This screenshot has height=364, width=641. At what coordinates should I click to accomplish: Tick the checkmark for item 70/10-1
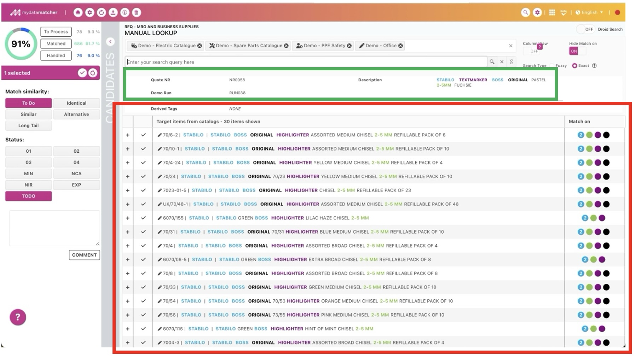143,149
